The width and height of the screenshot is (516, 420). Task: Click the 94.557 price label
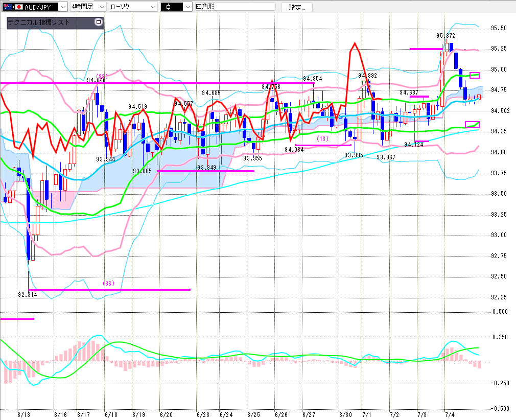(183, 104)
